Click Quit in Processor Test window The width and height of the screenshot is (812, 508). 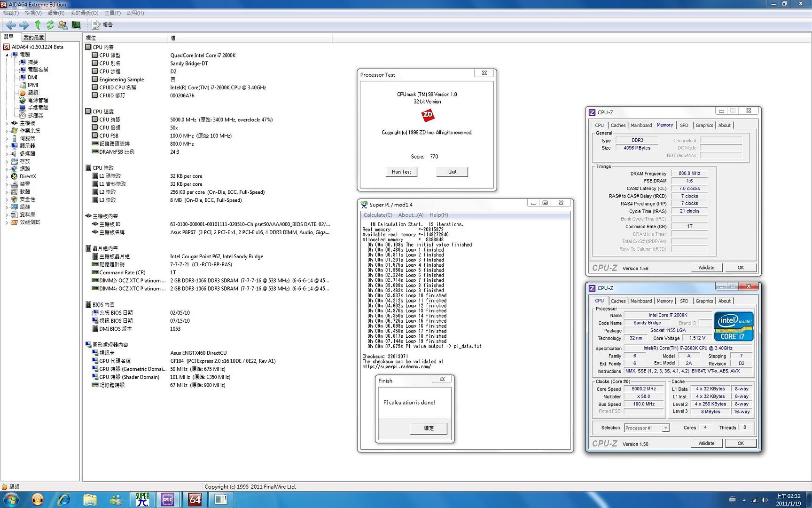point(452,172)
